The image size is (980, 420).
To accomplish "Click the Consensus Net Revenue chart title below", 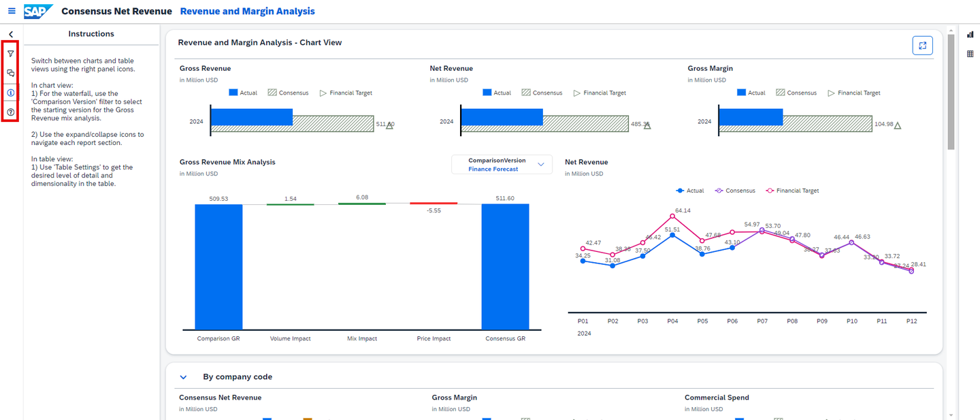I will coord(220,398).
